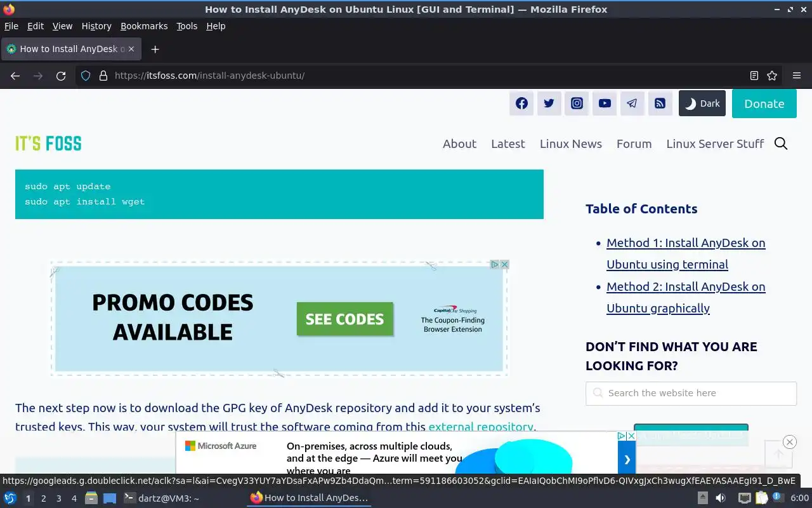This screenshot has width=812, height=508.
Task: Click the SEE CODES ad button
Action: pyautogui.click(x=344, y=319)
